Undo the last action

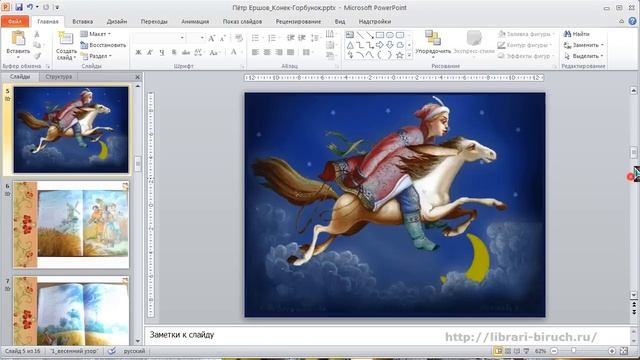(30, 7)
